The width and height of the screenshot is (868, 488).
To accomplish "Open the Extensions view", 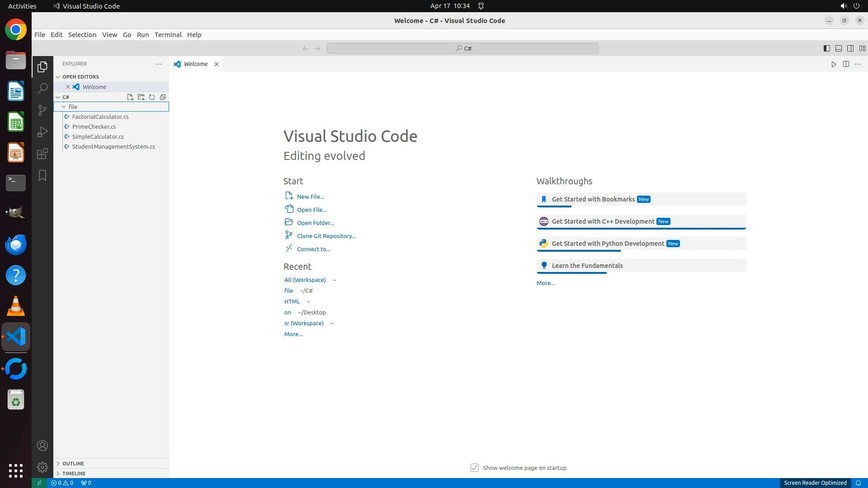I will tap(42, 154).
